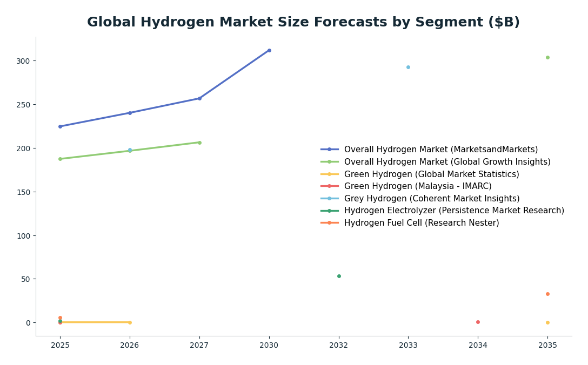Click the y-axis label 200
The width and height of the screenshot is (588, 365).
[23, 148]
